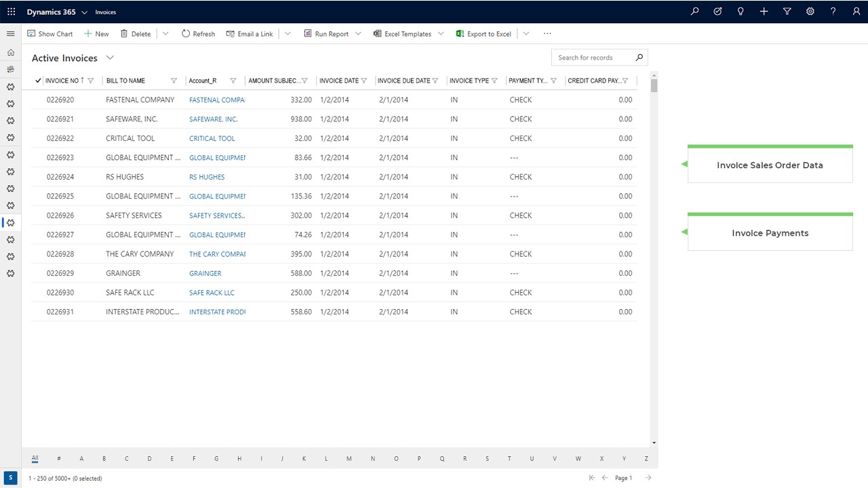The height and width of the screenshot is (488, 868).
Task: Open the FASTENAL COMPANY account link
Action: 217,100
